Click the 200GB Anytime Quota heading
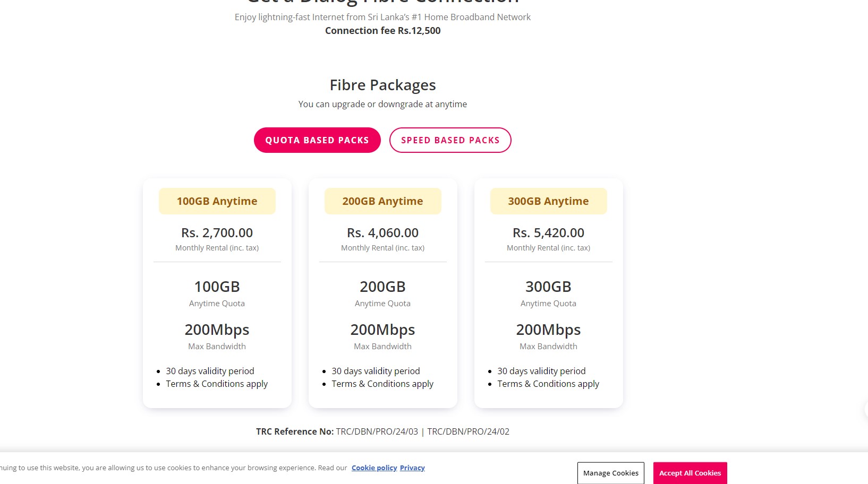868x484 pixels. [x=382, y=287]
